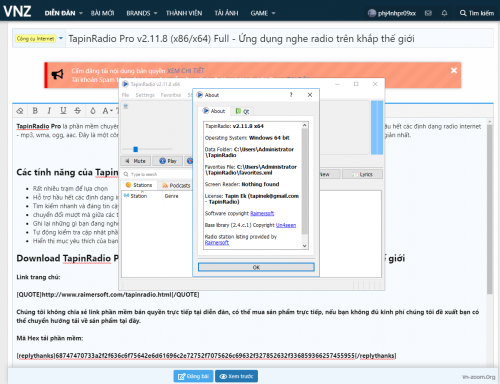The height and width of the screenshot is (384, 500).
Task: Select the About tab in the dialog
Action: pos(214,111)
